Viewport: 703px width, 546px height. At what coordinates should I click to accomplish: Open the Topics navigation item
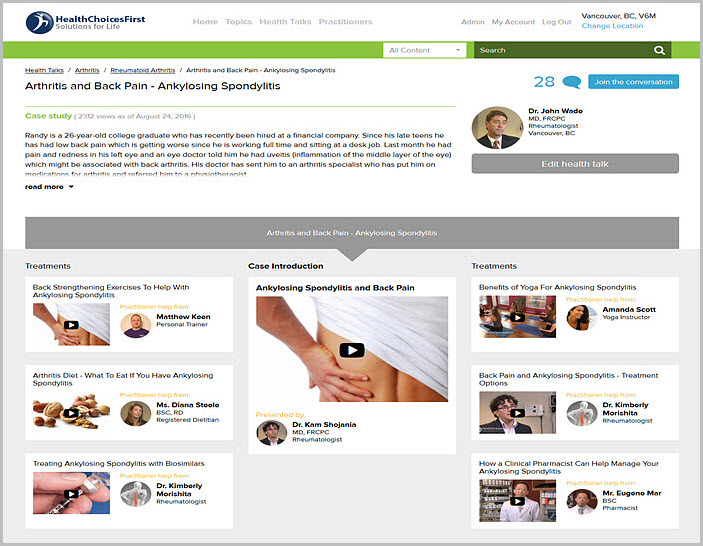(239, 22)
